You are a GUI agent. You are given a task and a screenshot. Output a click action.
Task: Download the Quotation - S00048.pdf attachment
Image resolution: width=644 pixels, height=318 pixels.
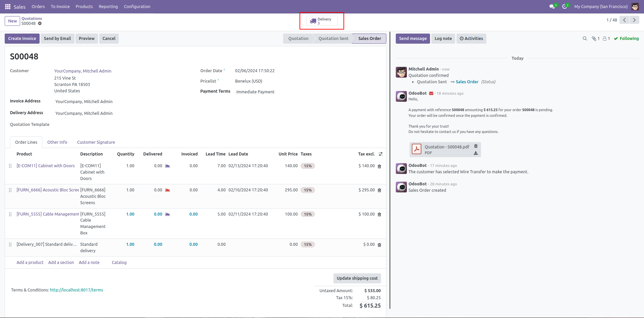click(476, 153)
